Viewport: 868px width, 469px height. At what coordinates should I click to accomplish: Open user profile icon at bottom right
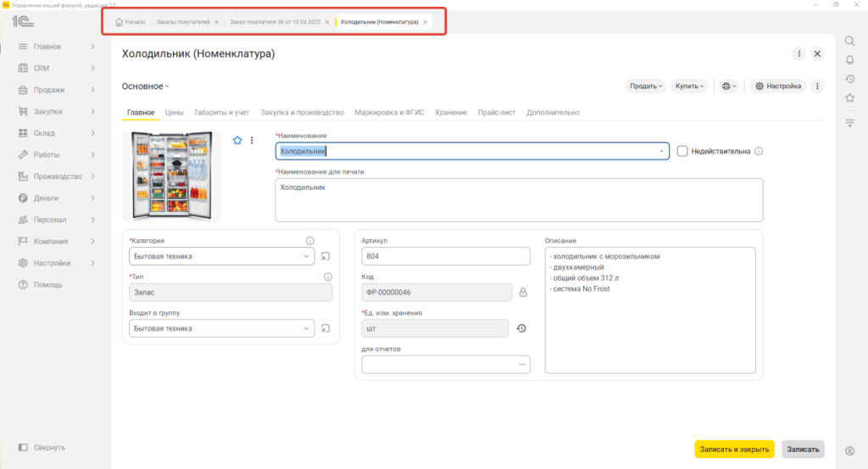coord(849,451)
